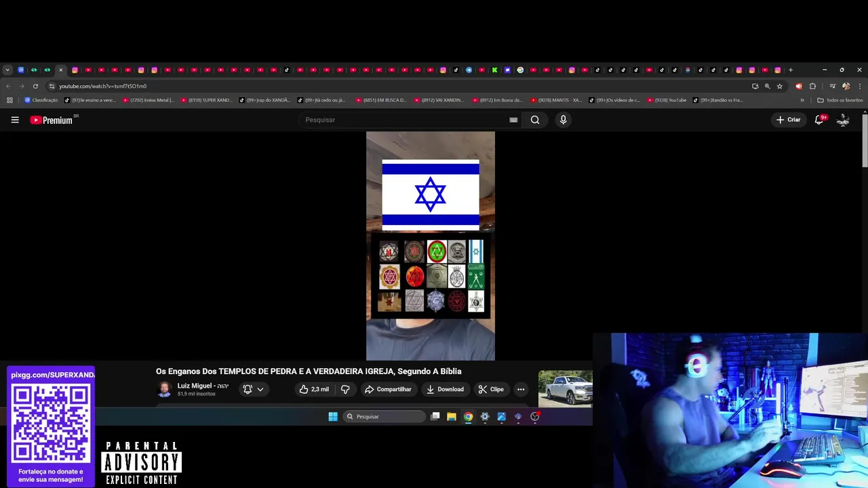Click the Compartilhar share button
Screen dimensions: 868x488
(388, 389)
